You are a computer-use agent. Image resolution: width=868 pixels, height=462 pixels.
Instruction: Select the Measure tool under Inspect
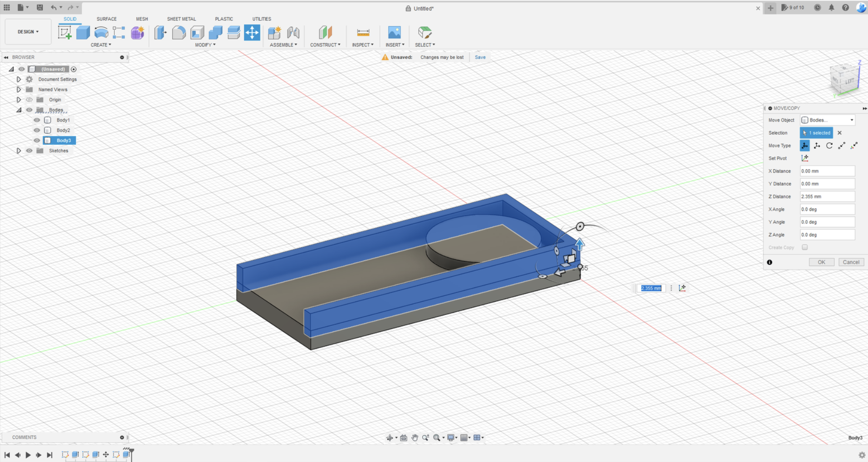[x=363, y=33]
